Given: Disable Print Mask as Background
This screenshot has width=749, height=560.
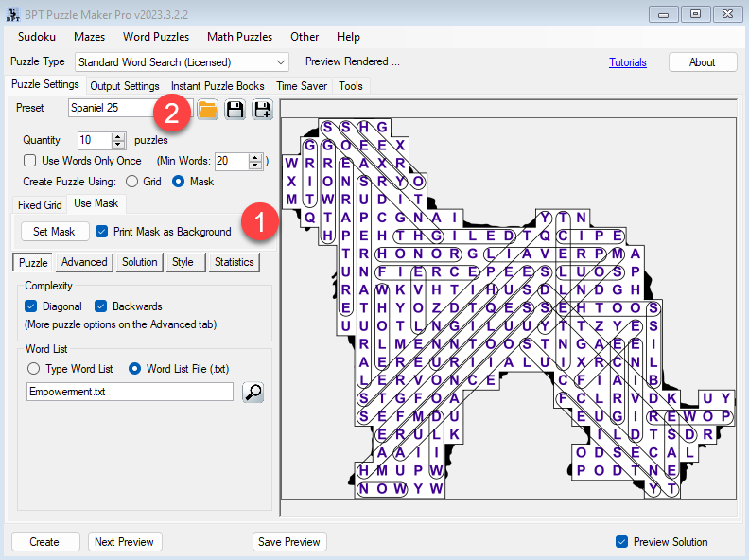Looking at the screenshot, I should click(102, 232).
